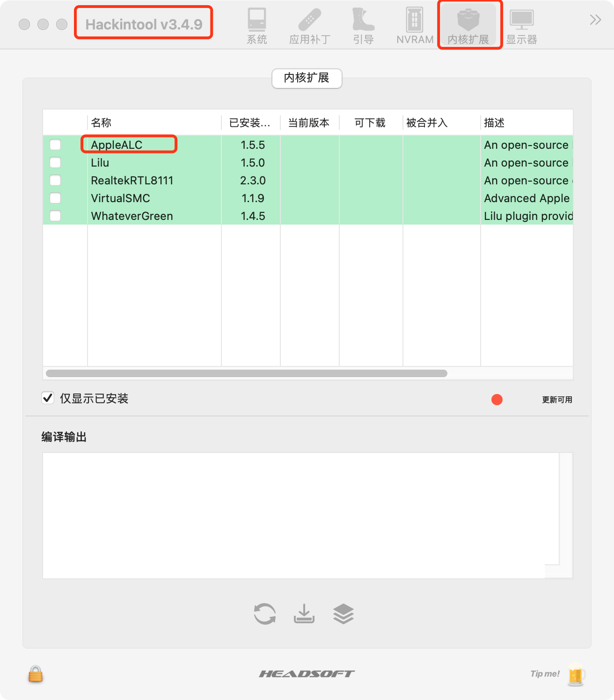Click the 更新可用 label
The width and height of the screenshot is (614, 700).
coord(557,400)
